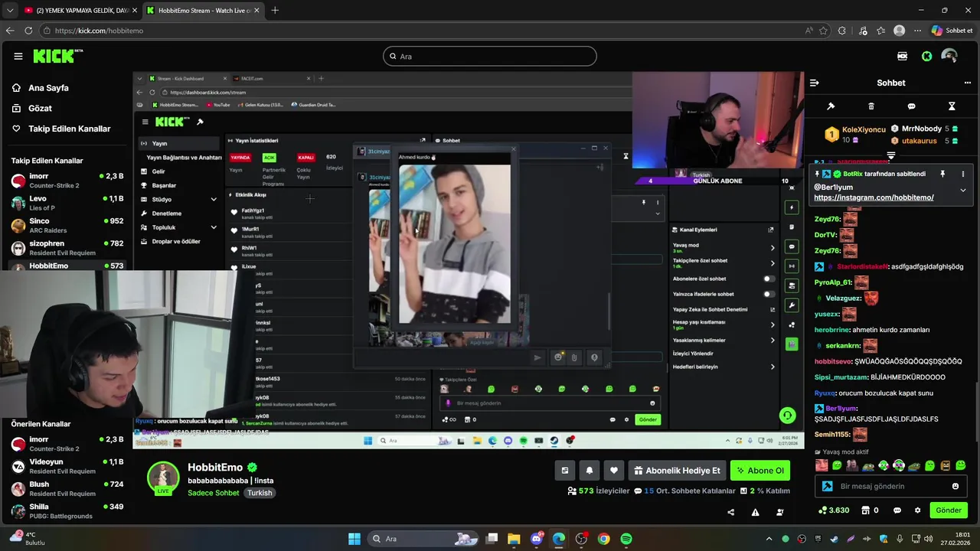Viewport: 980px width, 551px height.
Task: Open the Kick hamburger menu
Action: tap(18, 56)
